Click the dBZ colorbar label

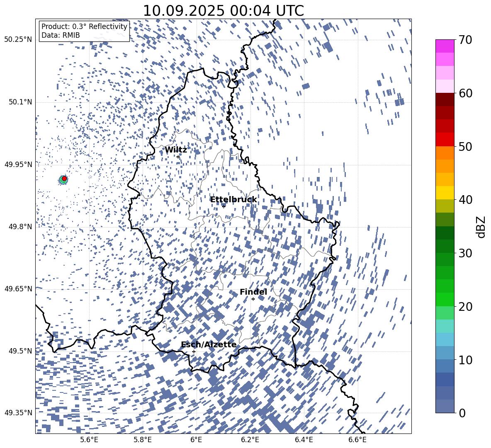[481, 227]
